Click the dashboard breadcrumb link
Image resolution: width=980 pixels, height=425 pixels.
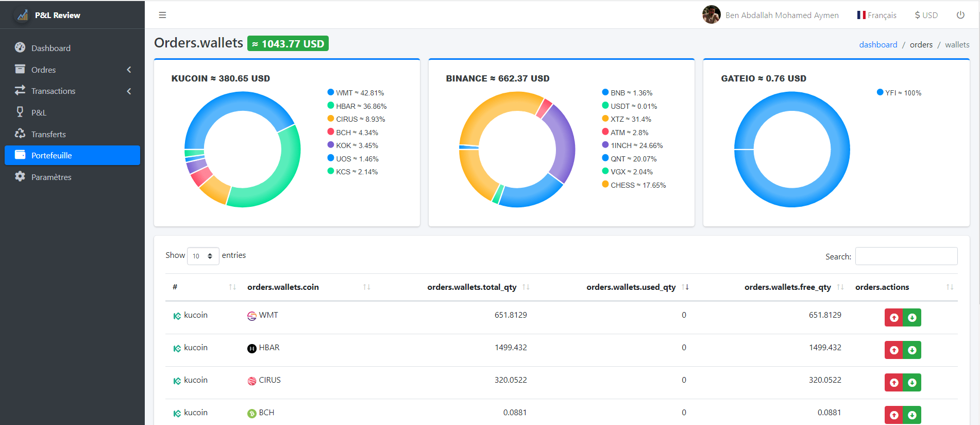(x=878, y=45)
